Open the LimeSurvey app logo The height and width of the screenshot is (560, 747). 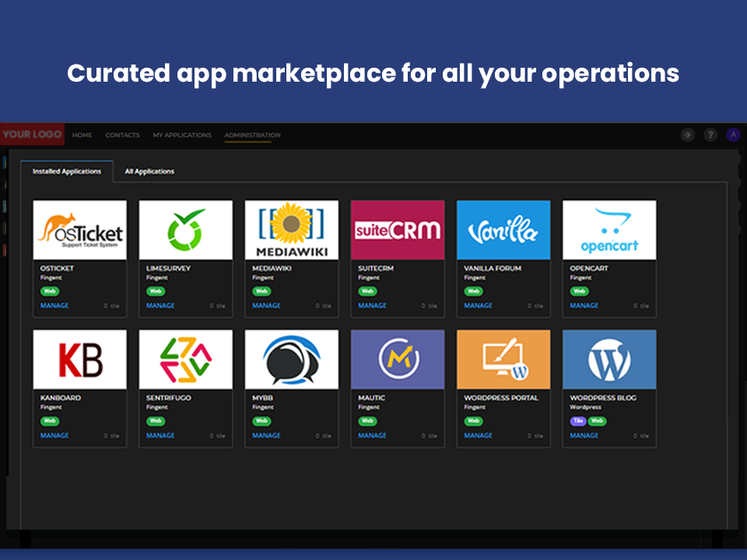[x=186, y=230]
